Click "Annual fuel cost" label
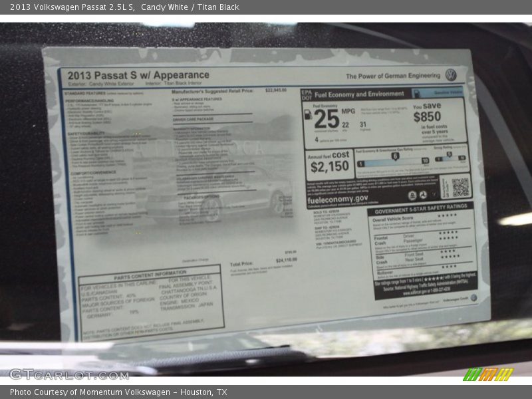Viewport: 532px width, 399px height. click(x=328, y=156)
